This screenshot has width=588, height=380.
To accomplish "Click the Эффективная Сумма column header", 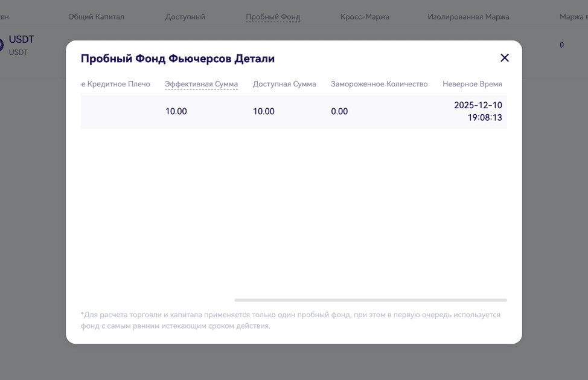I will coord(201,84).
